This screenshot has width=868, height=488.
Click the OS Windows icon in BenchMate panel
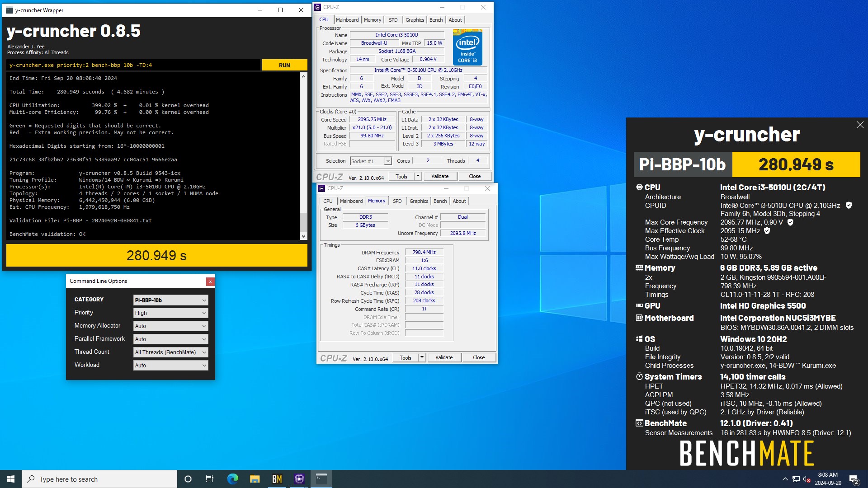639,339
